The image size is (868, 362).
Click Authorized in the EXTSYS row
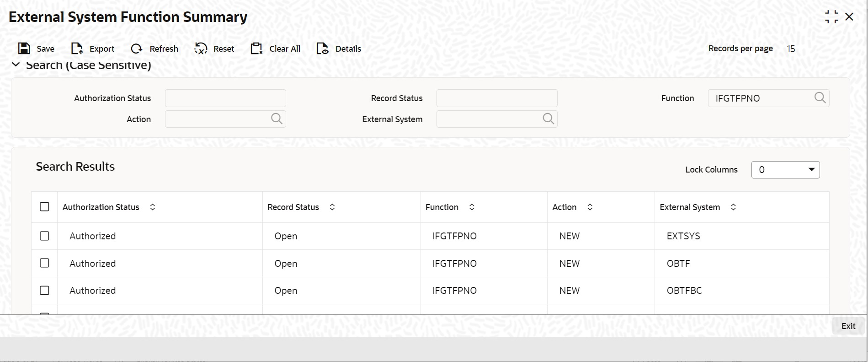tap(93, 236)
